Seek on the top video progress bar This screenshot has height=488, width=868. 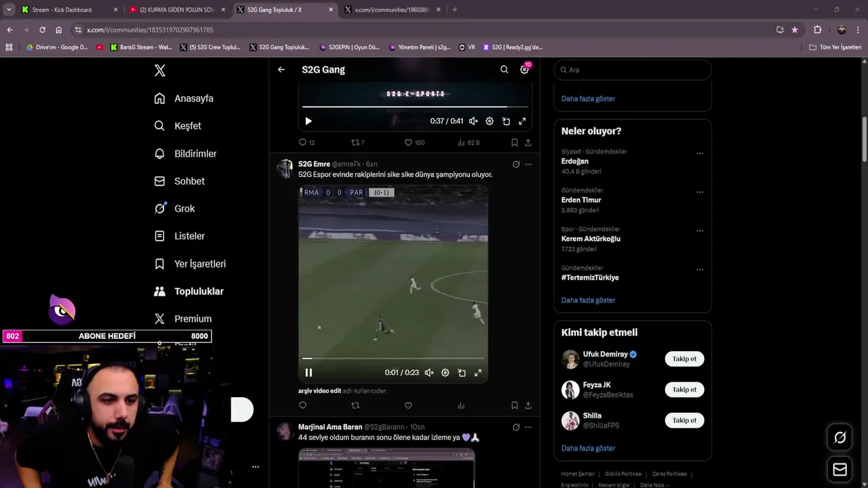(x=415, y=106)
